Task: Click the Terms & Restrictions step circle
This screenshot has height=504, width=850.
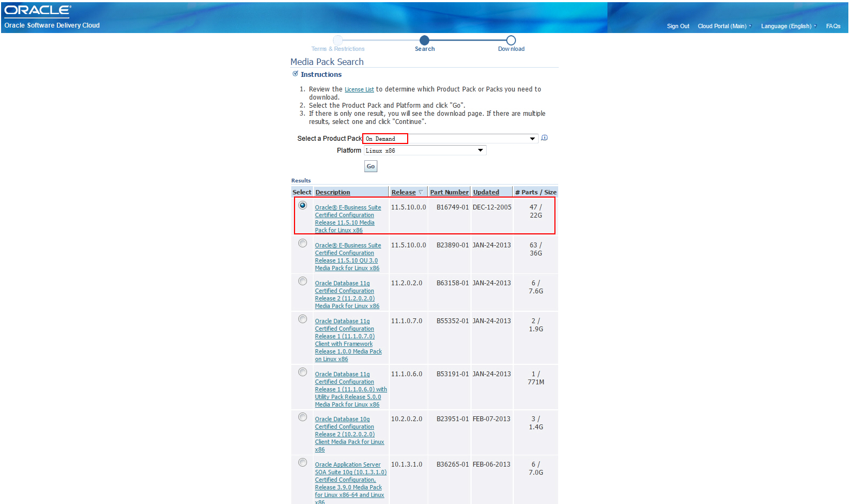Action: click(338, 40)
